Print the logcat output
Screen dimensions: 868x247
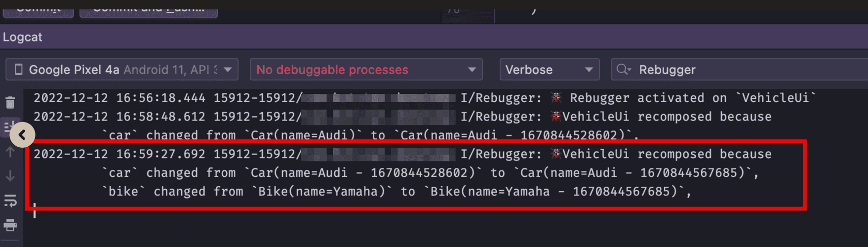click(10, 225)
